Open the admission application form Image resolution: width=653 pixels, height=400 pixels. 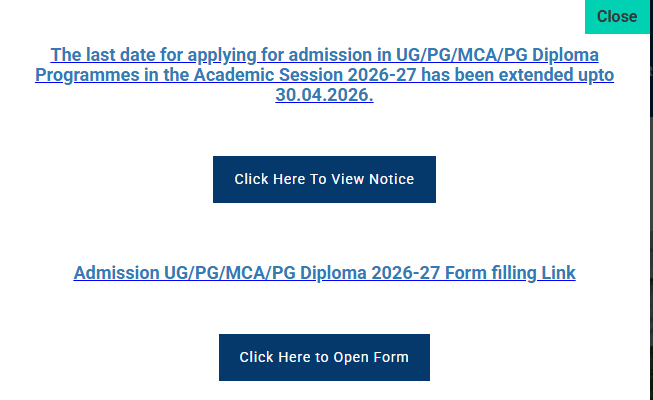pyautogui.click(x=324, y=357)
